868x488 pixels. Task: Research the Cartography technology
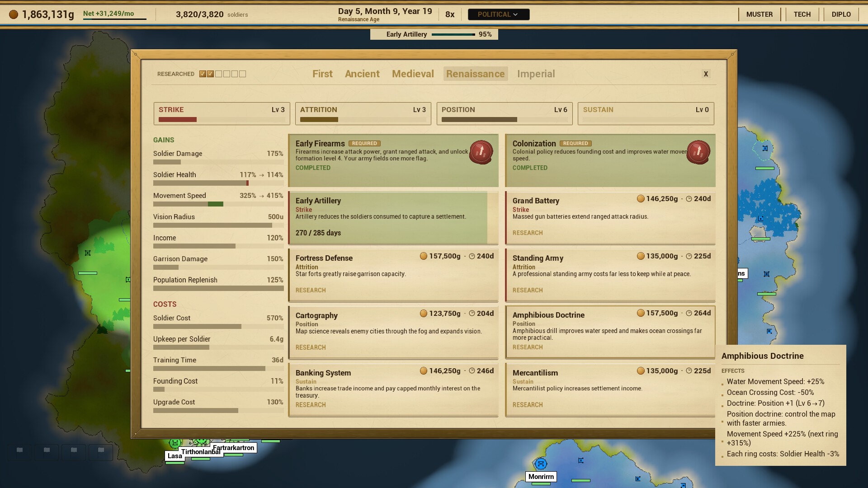[x=311, y=347]
